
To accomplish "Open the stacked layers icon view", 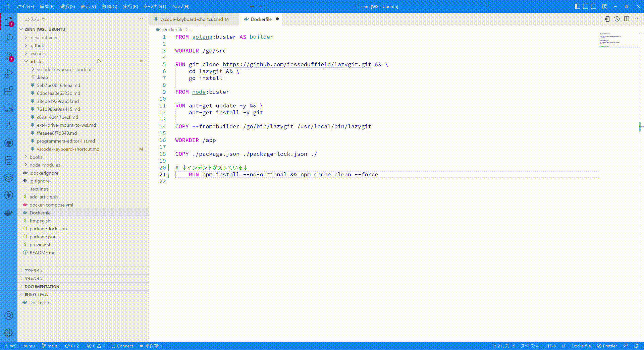I will 9,178.
